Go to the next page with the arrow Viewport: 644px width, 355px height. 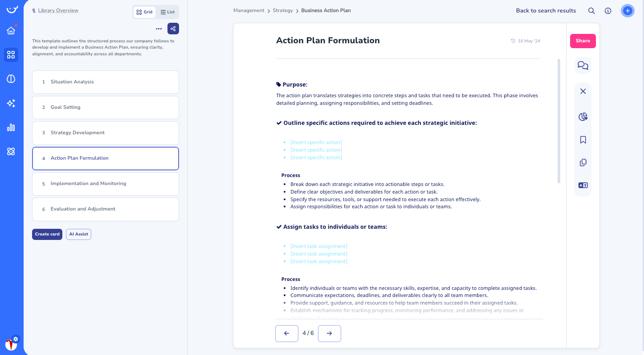pyautogui.click(x=329, y=333)
